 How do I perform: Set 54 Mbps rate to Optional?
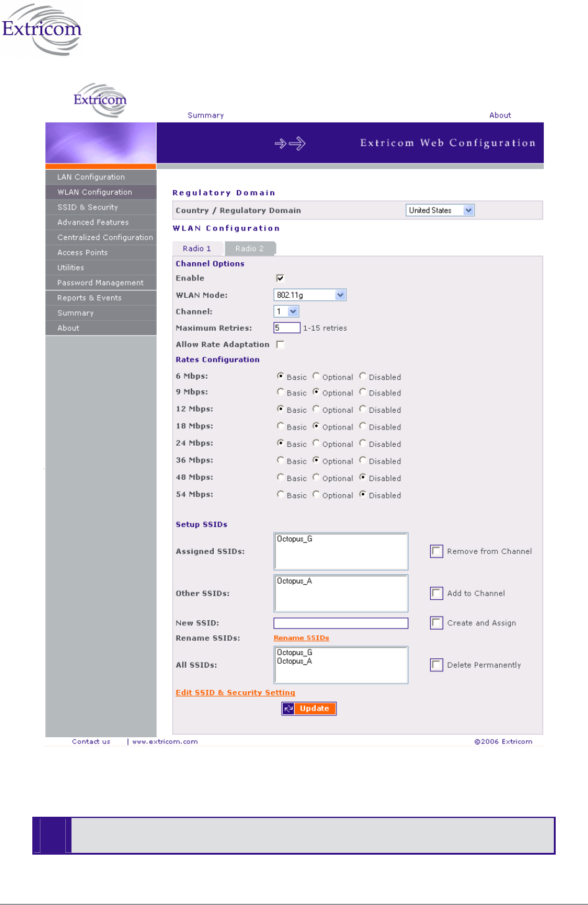coord(316,495)
